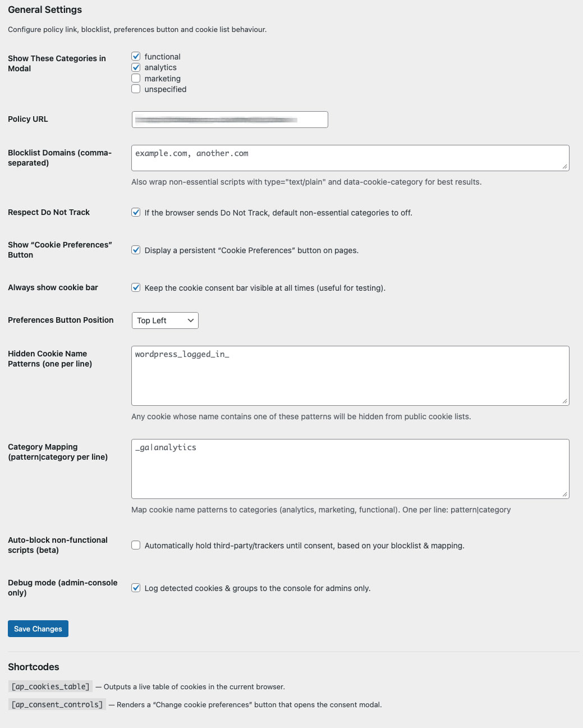Click the Save Changes button
583x728 pixels.
38,629
